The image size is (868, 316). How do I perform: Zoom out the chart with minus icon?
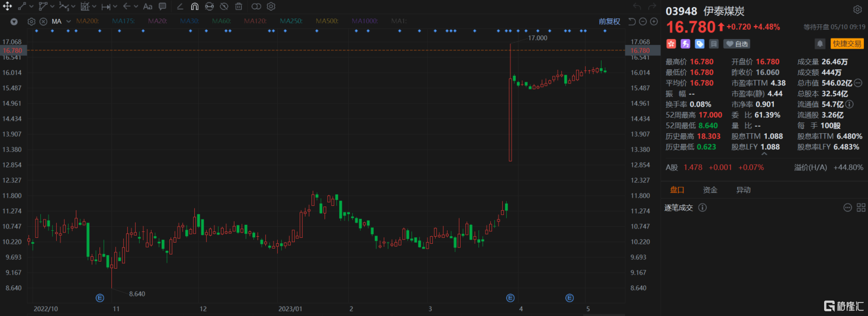pyautogui.click(x=642, y=21)
